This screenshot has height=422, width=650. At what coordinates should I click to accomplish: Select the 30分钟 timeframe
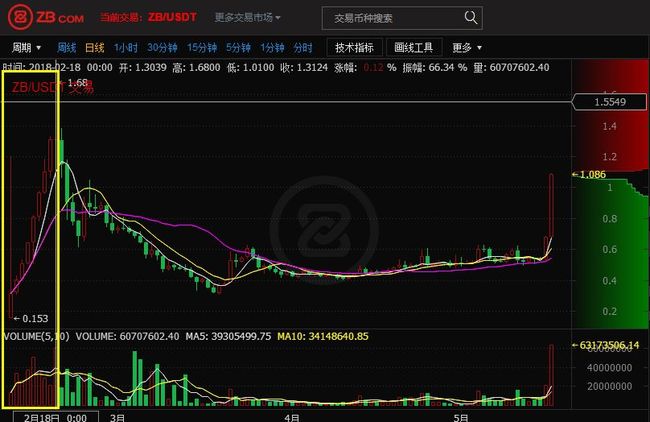[162, 48]
